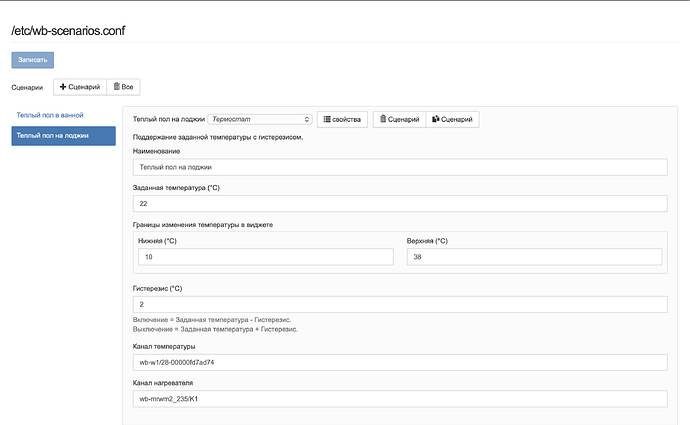Image resolution: width=690 pixels, height=425 pixels.
Task: Switch to Теплый пол в ванной tab
Action: pos(50,116)
